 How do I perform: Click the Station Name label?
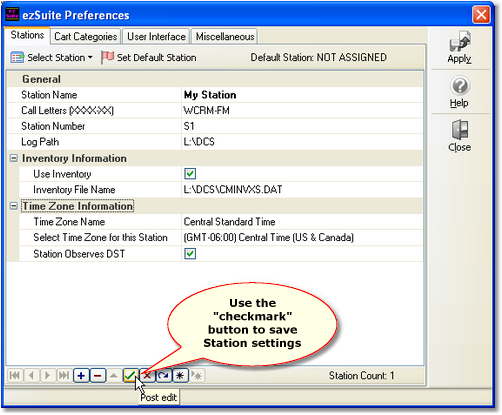click(49, 95)
